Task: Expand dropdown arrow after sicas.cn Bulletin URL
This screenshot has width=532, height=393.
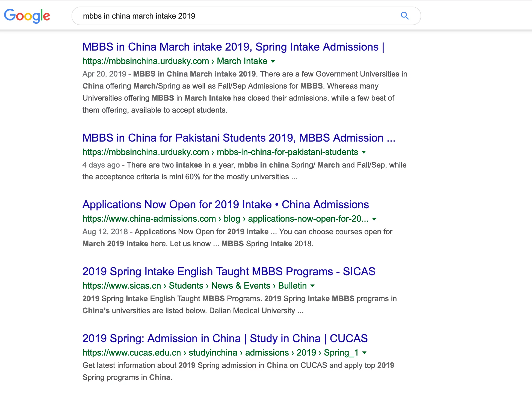Action: point(312,286)
